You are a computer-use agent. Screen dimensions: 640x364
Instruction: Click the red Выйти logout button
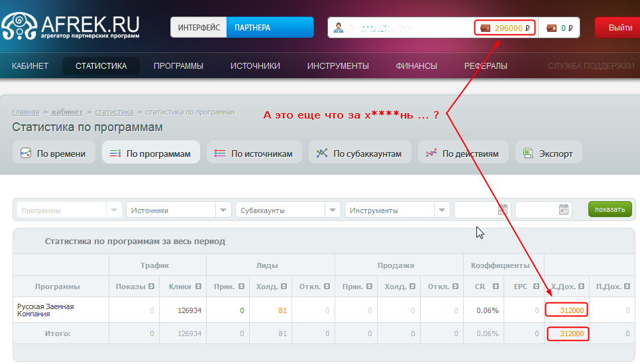619,28
